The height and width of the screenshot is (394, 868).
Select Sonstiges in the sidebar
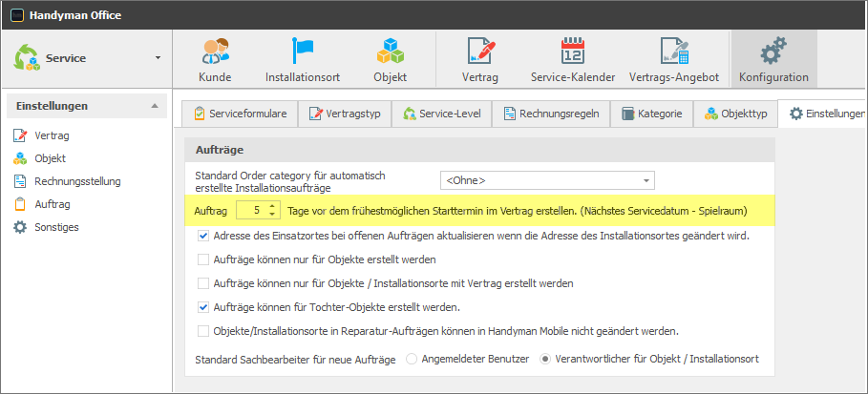(x=46, y=227)
